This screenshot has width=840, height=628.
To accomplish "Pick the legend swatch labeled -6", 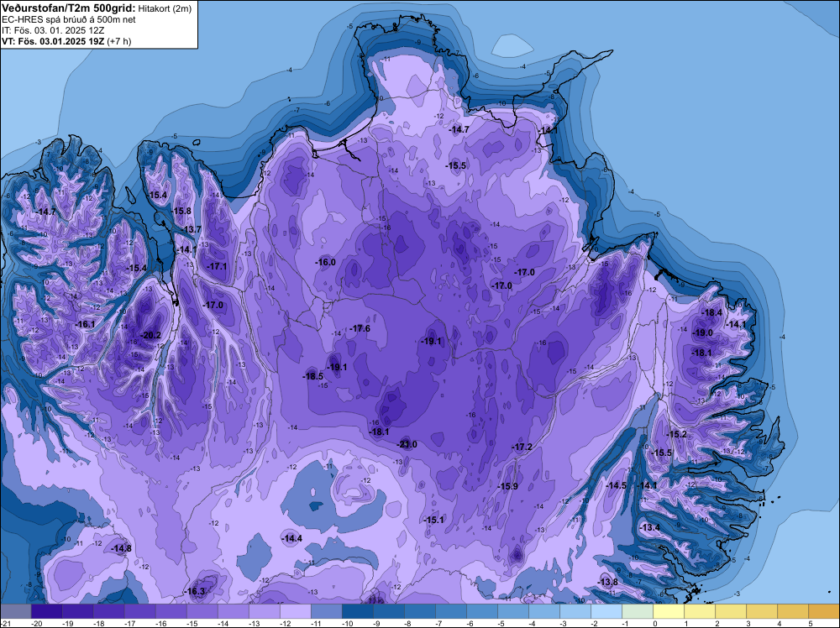I will [x=481, y=611].
